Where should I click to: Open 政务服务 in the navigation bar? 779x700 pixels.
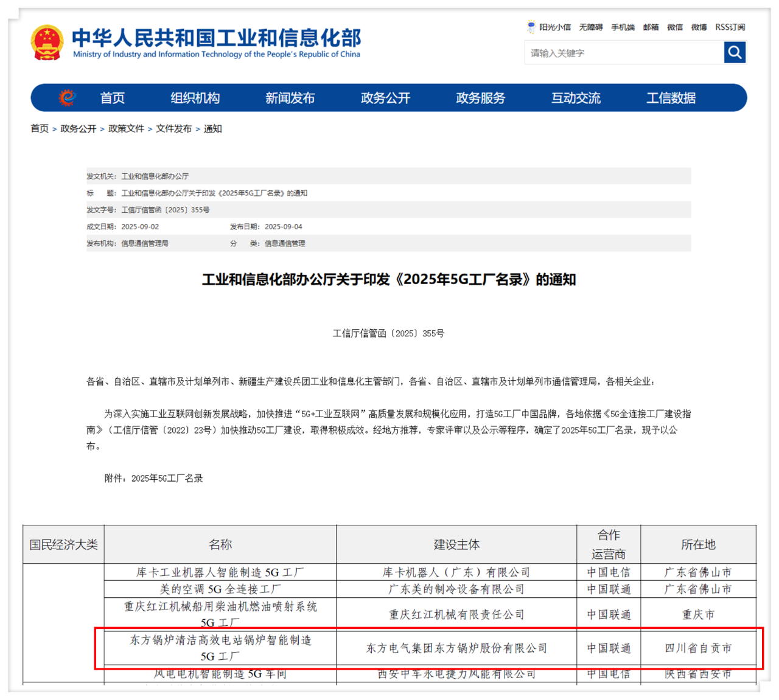480,98
